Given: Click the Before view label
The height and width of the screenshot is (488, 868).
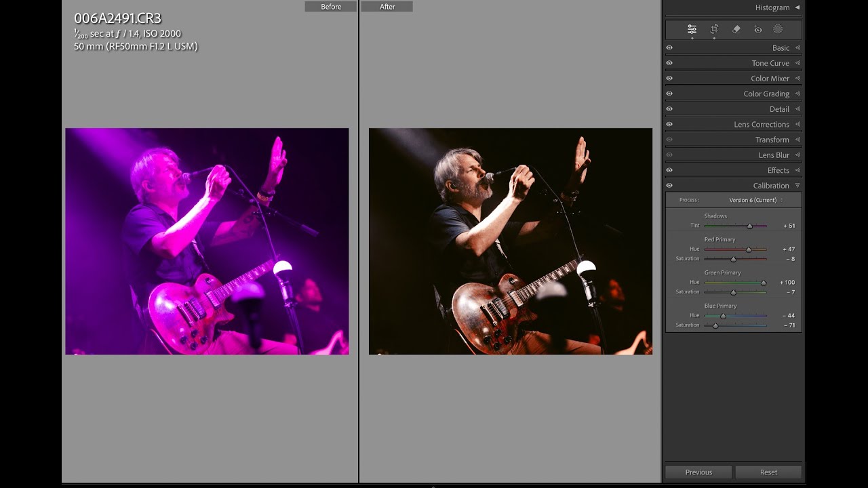Looking at the screenshot, I should point(331,7).
